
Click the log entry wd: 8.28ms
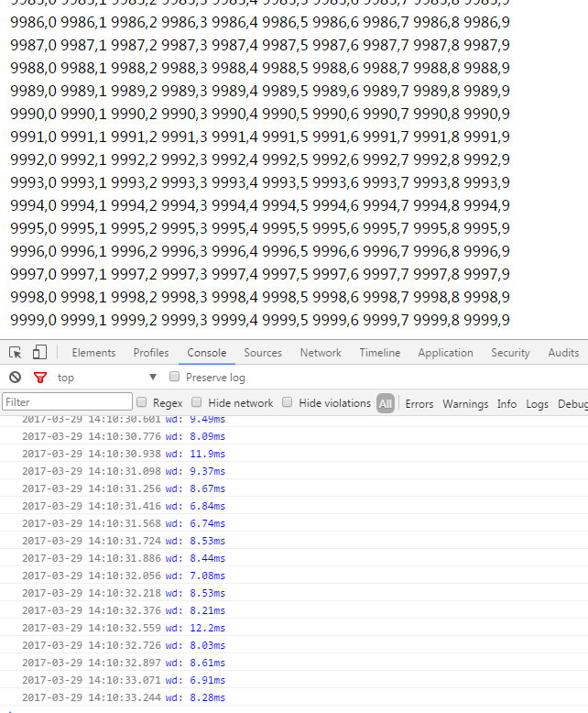[294, 697]
